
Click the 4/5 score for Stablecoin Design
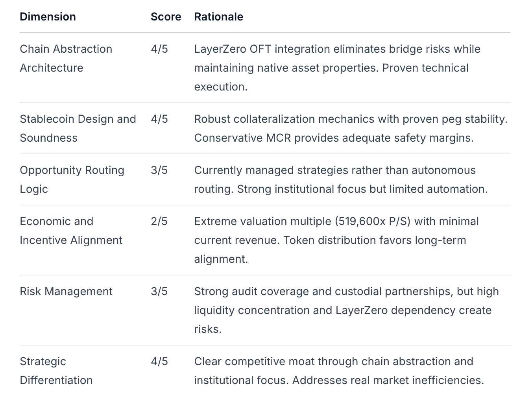pos(159,119)
